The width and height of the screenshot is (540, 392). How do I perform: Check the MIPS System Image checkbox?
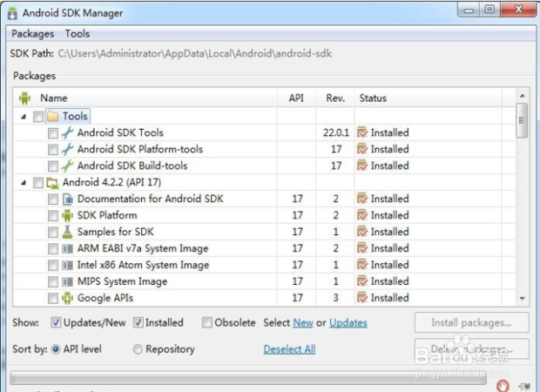click(x=53, y=282)
